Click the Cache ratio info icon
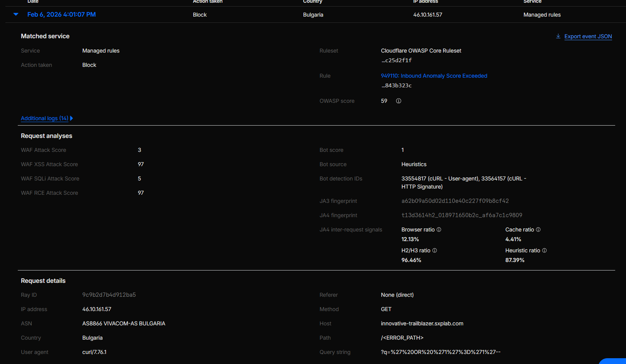The height and width of the screenshot is (364, 626). pos(538,229)
